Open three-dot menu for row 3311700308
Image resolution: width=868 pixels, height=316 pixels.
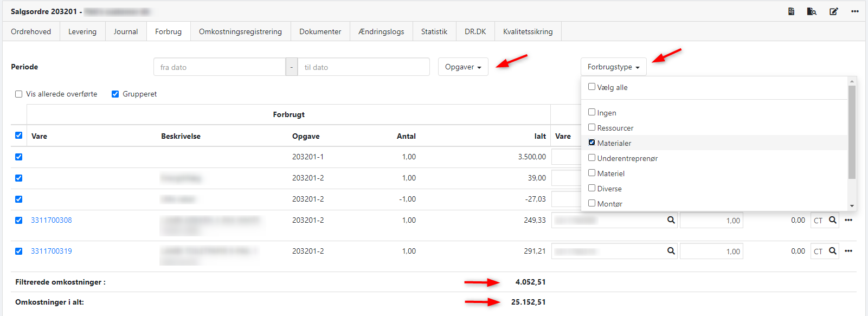pos(848,220)
